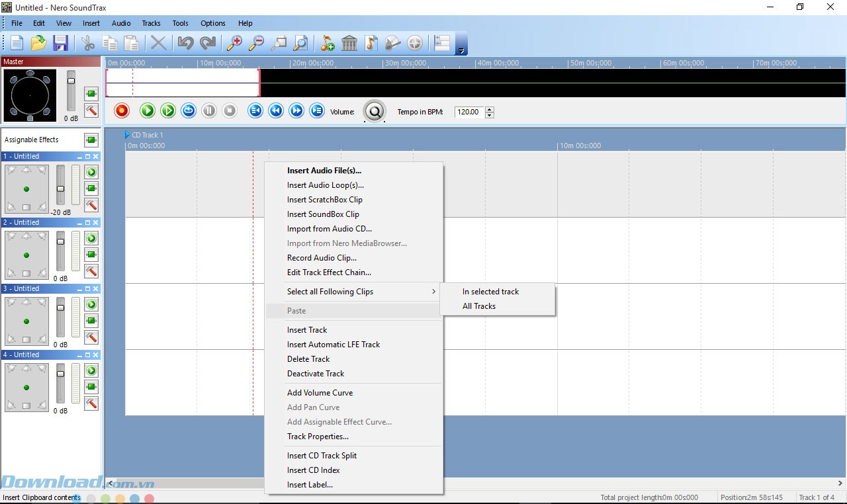Toggle the blue loop playback button

click(189, 110)
